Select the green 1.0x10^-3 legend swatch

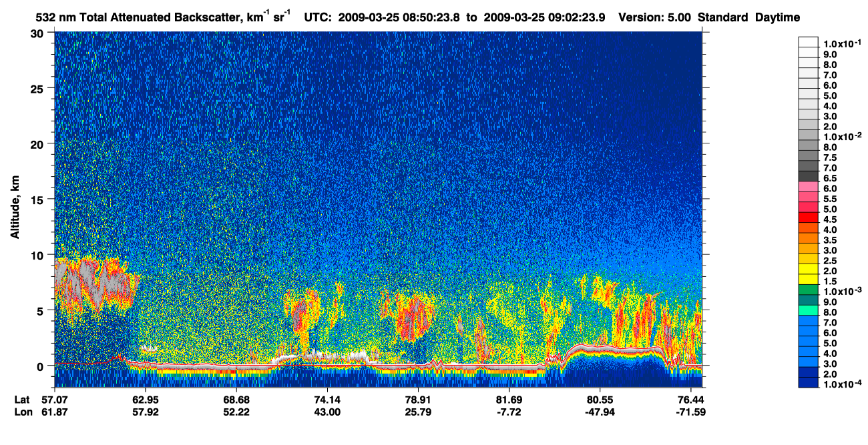coord(808,290)
